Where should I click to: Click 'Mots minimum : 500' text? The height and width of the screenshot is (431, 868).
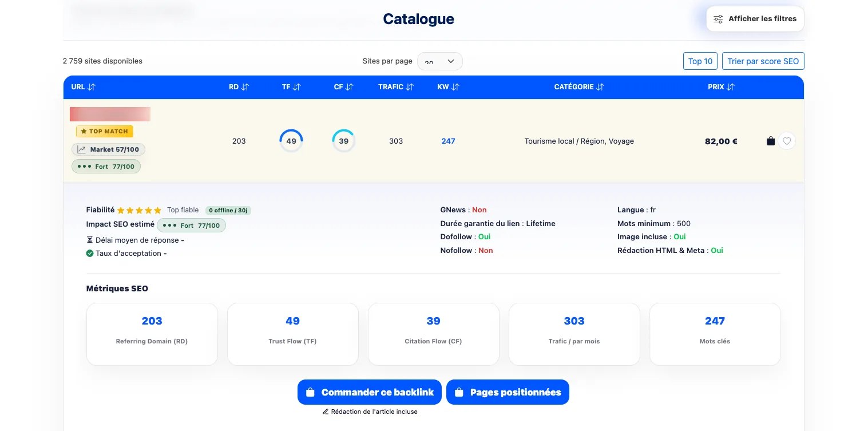pos(654,223)
